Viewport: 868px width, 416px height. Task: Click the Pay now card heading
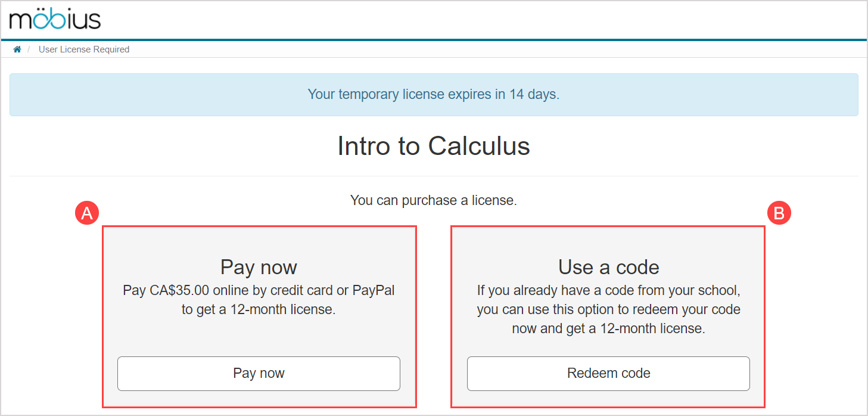pyautogui.click(x=259, y=267)
